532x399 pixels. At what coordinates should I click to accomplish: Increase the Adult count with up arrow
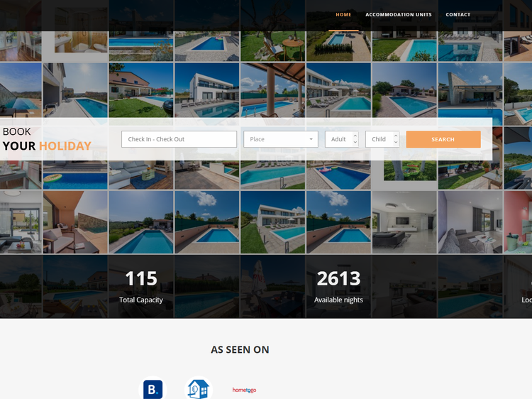point(355,135)
